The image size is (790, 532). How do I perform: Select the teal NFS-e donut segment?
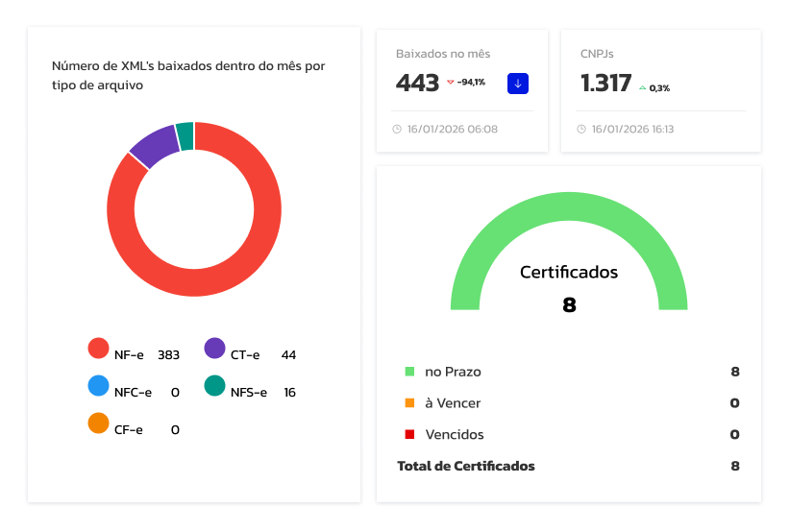(x=185, y=135)
